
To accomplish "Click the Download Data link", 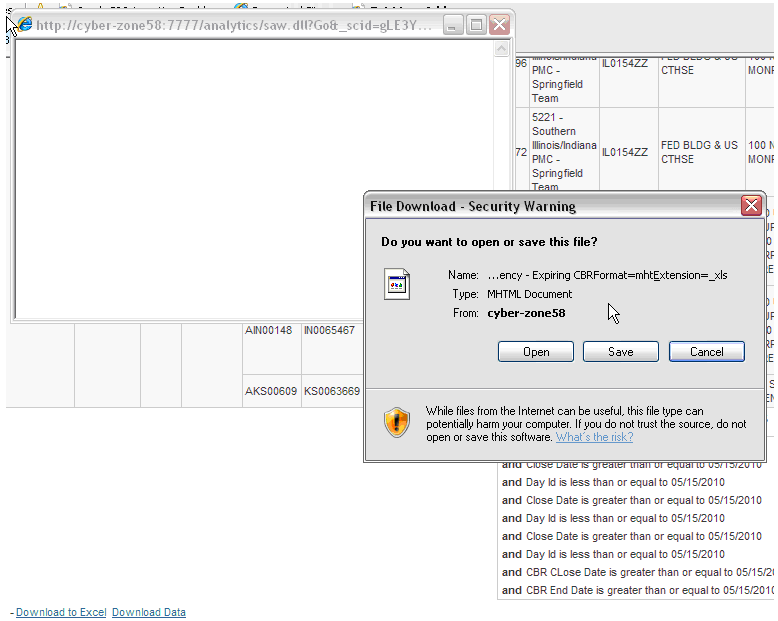I will coord(149,612).
